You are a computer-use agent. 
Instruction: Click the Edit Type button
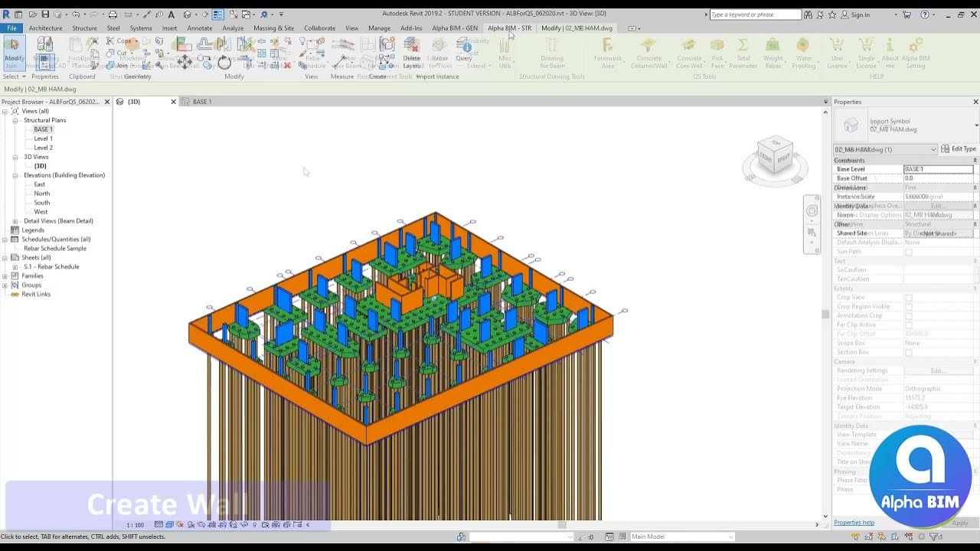pos(959,149)
